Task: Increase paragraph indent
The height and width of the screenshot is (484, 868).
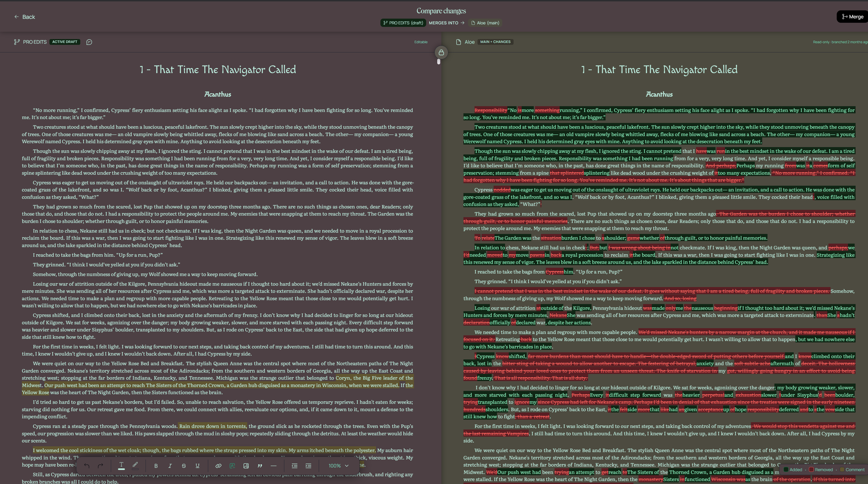Action: coord(308,466)
